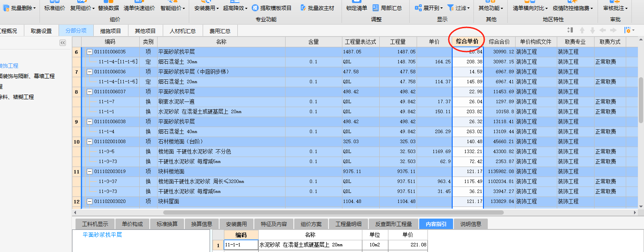Collapse row 6 平面砂浆找平层 011101006035
The width and height of the screenshot is (644, 252).
click(90, 52)
